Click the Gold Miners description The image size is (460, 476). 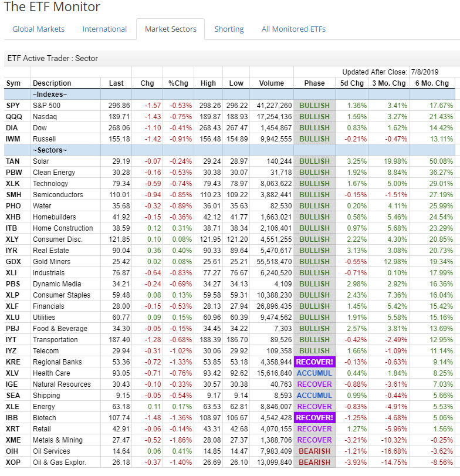52,262
